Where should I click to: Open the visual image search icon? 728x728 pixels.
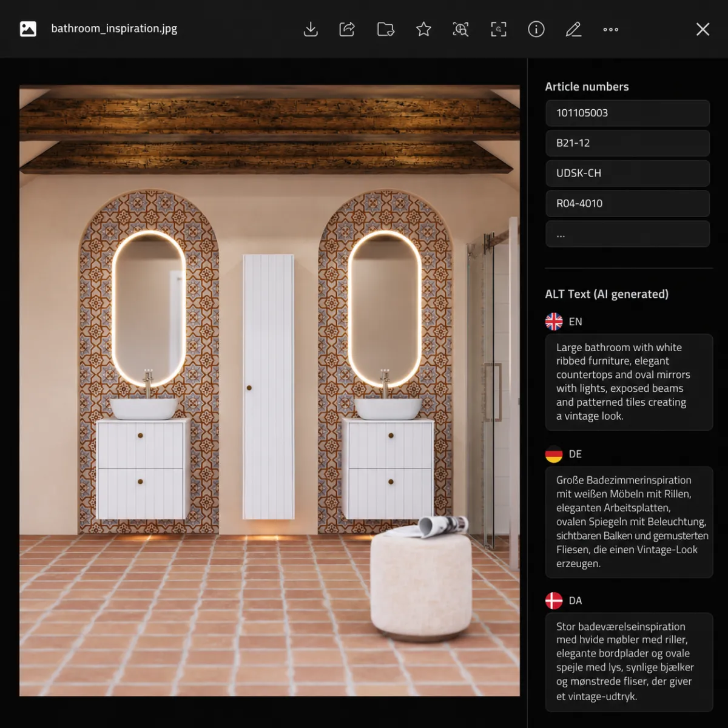click(x=461, y=29)
